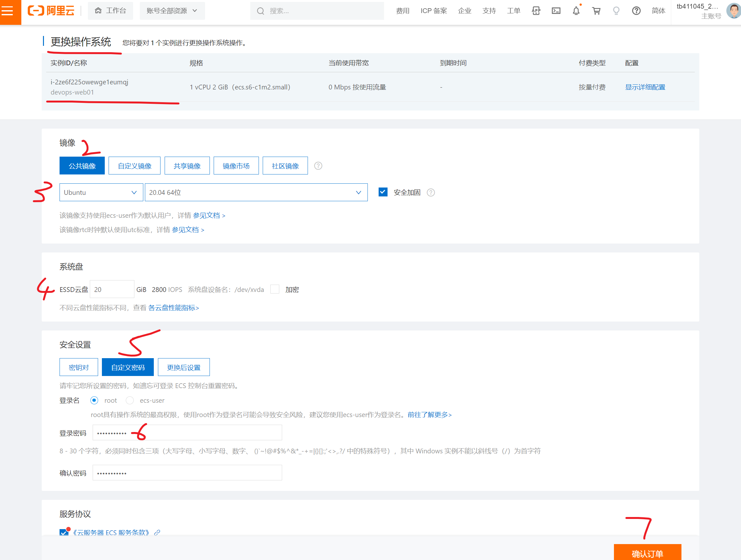Image resolution: width=741 pixels, height=560 pixels.
Task: Open the shopping cart
Action: (x=596, y=11)
